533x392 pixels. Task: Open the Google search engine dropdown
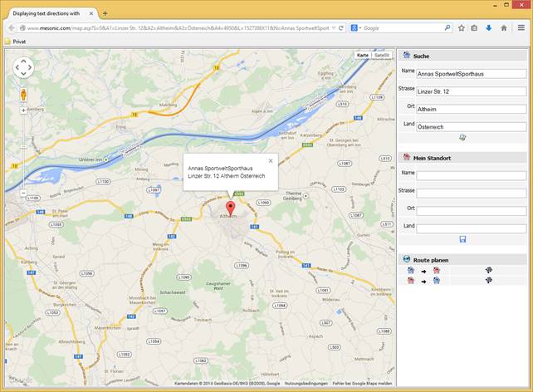[x=355, y=27]
